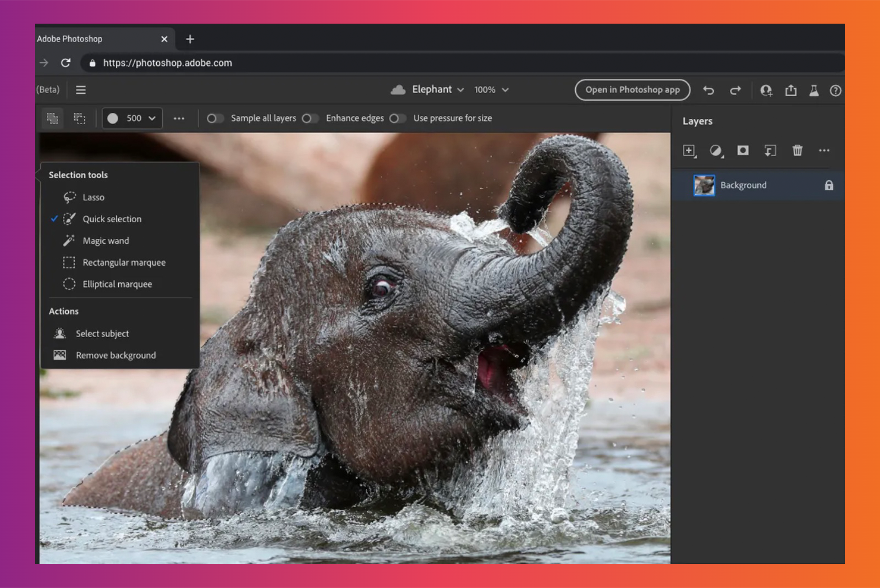Open the zoom level 100% dropdown

(x=491, y=90)
